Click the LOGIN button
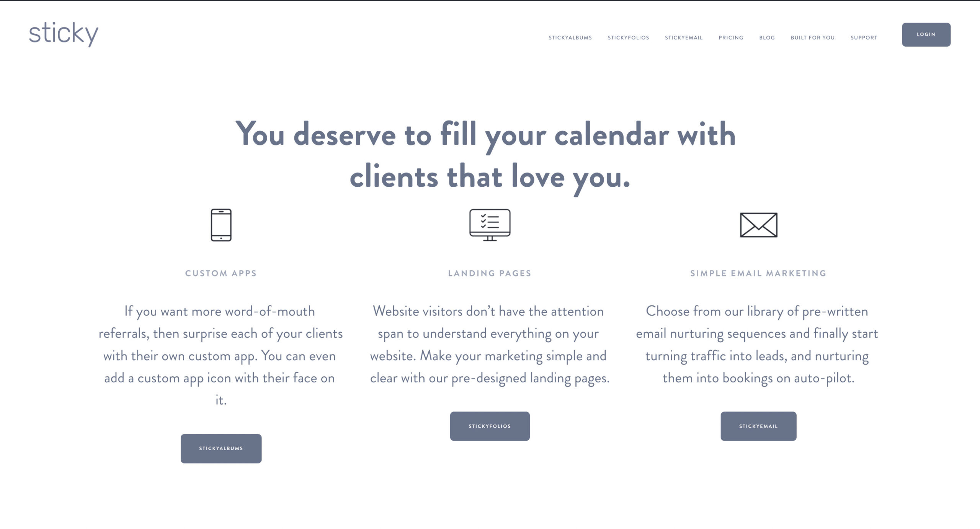Image resolution: width=980 pixels, height=529 pixels. [x=925, y=34]
